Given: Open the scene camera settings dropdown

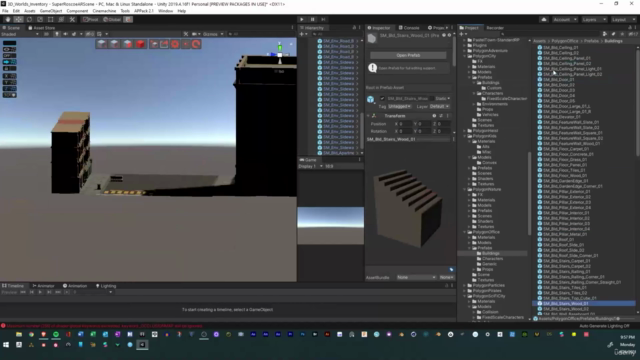Looking at the screenshot, I should click(196, 34).
